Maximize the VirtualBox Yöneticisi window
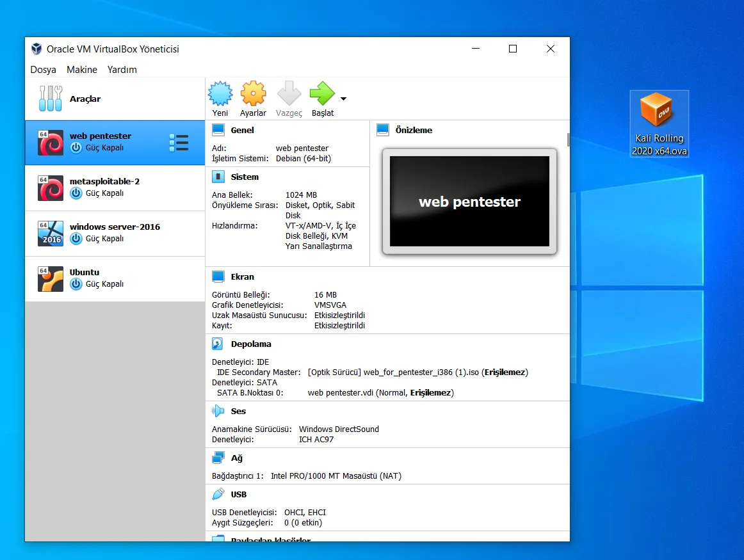Screen dimensions: 744x560 [513, 49]
